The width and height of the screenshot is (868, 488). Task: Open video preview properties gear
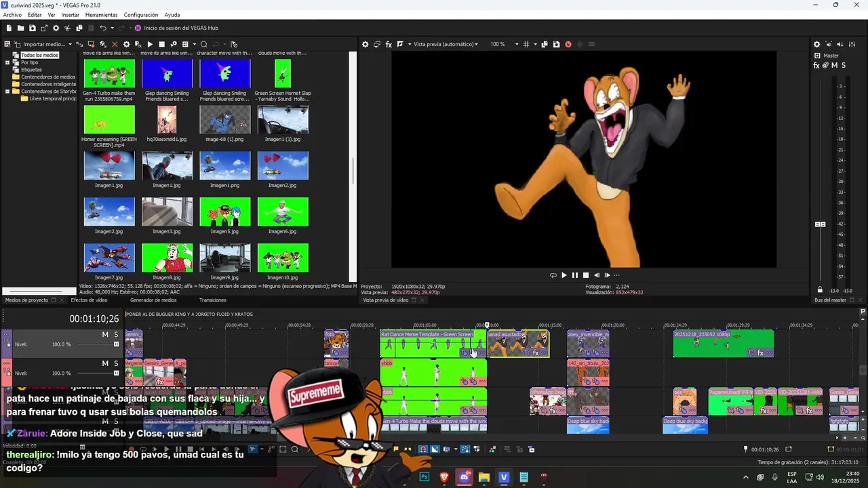coord(365,44)
